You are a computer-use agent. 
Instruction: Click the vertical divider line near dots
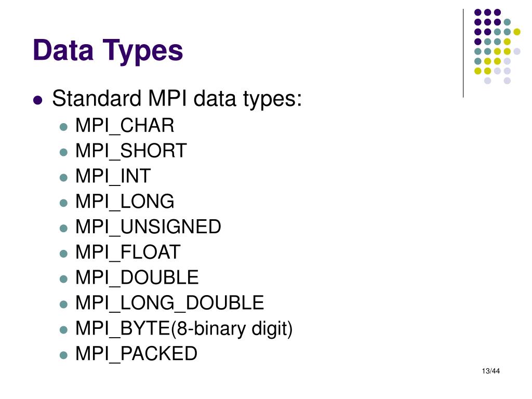[x=463, y=54]
